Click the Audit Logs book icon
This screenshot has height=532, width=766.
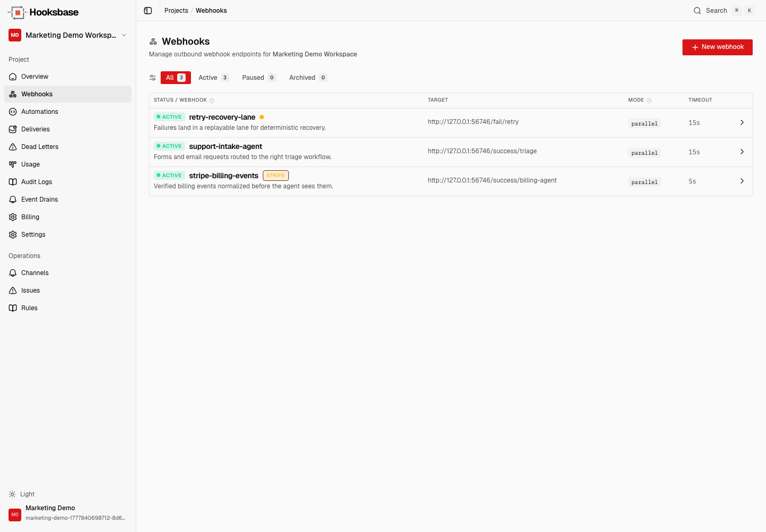click(13, 182)
